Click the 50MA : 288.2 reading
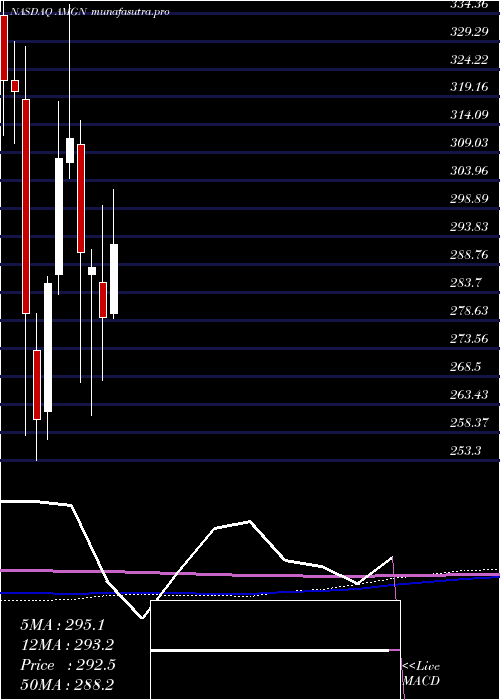 pyautogui.click(x=67, y=685)
